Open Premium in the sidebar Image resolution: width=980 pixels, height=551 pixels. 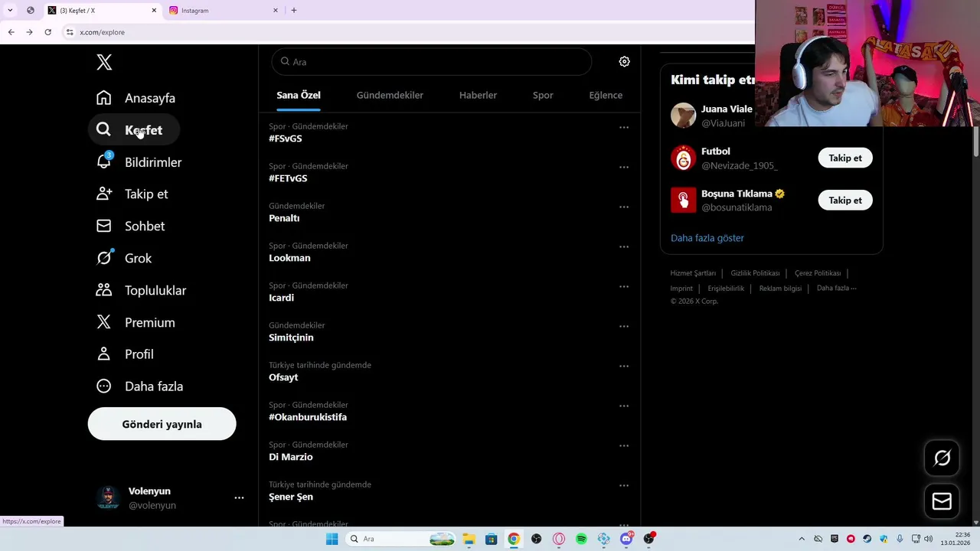pyautogui.click(x=136, y=322)
